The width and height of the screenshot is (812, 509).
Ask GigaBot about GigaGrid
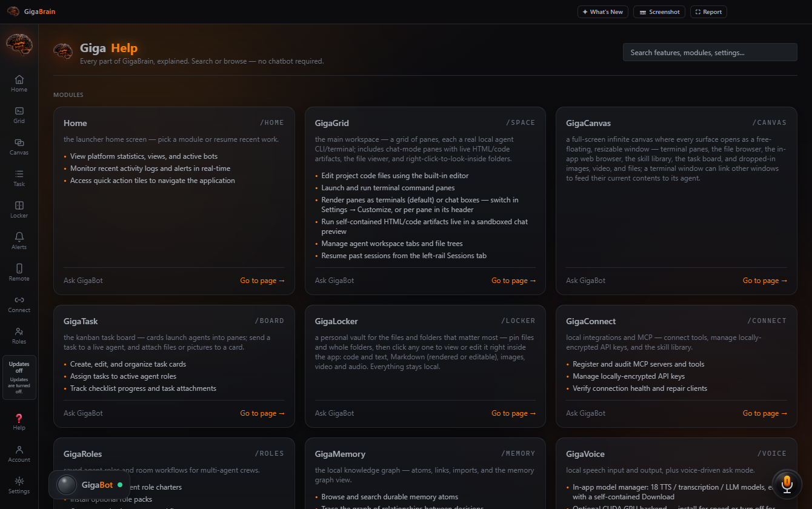pyautogui.click(x=334, y=281)
